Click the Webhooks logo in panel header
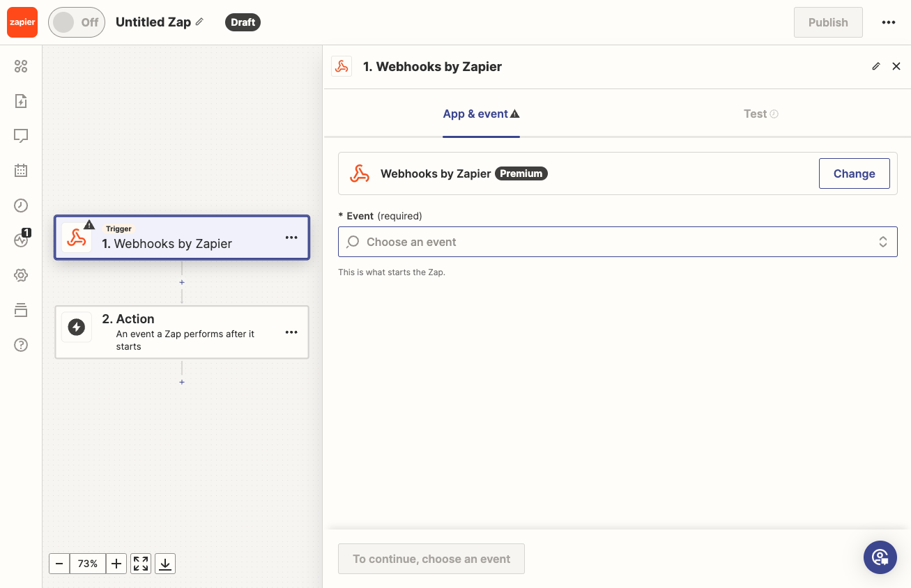The width and height of the screenshot is (911, 588). tap(342, 66)
